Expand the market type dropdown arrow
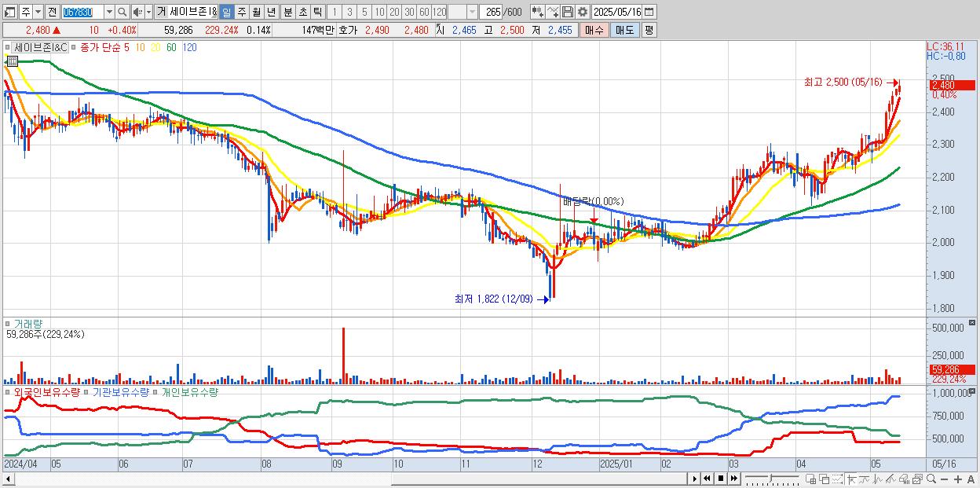The height and width of the screenshot is (488, 980). pos(38,12)
